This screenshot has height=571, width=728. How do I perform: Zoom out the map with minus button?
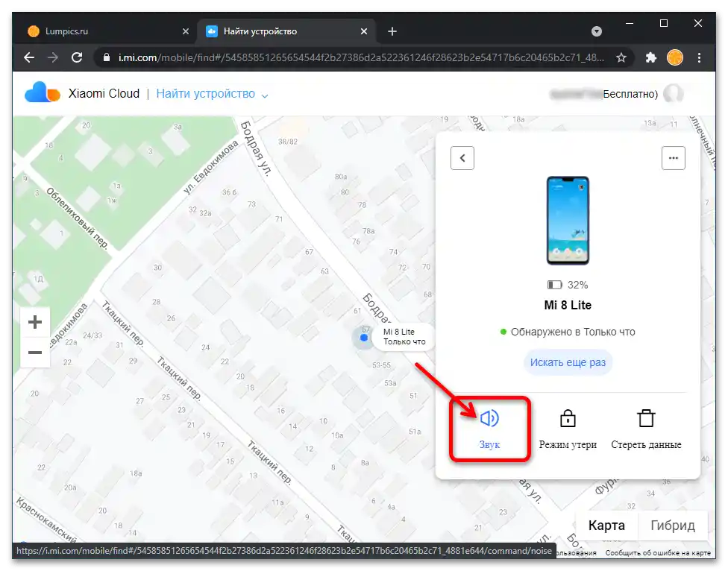35,353
